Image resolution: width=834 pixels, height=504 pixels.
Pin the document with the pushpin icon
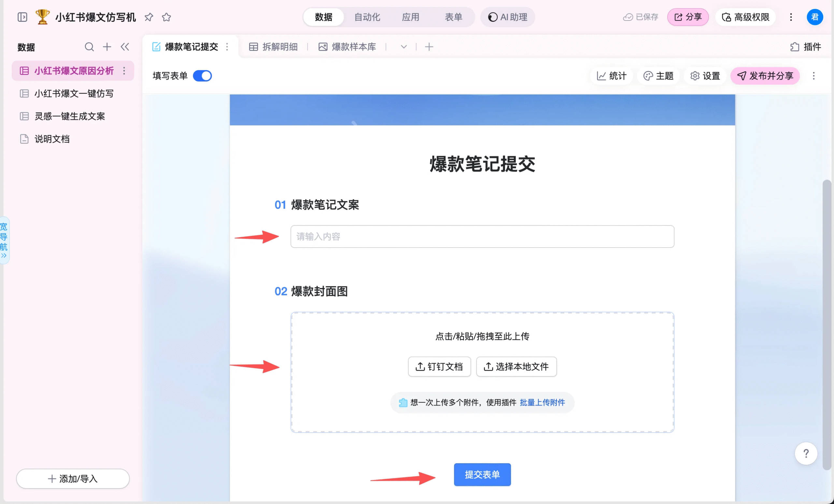click(x=149, y=17)
